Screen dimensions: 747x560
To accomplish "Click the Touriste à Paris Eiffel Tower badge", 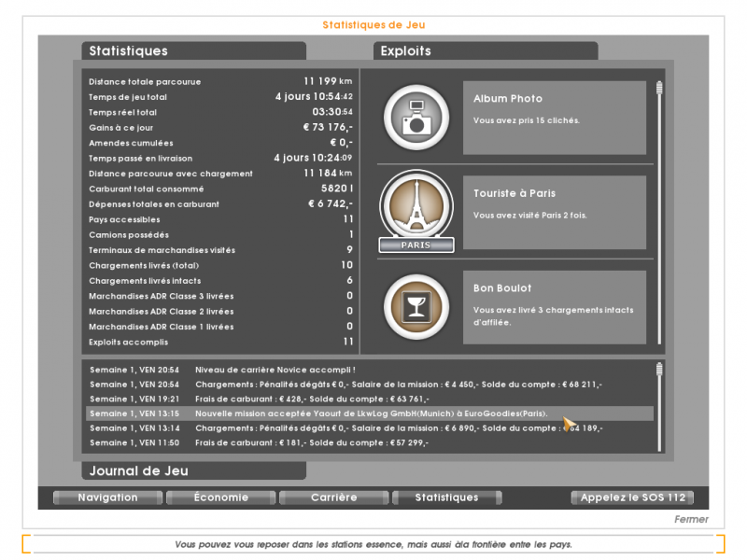I will (x=416, y=211).
